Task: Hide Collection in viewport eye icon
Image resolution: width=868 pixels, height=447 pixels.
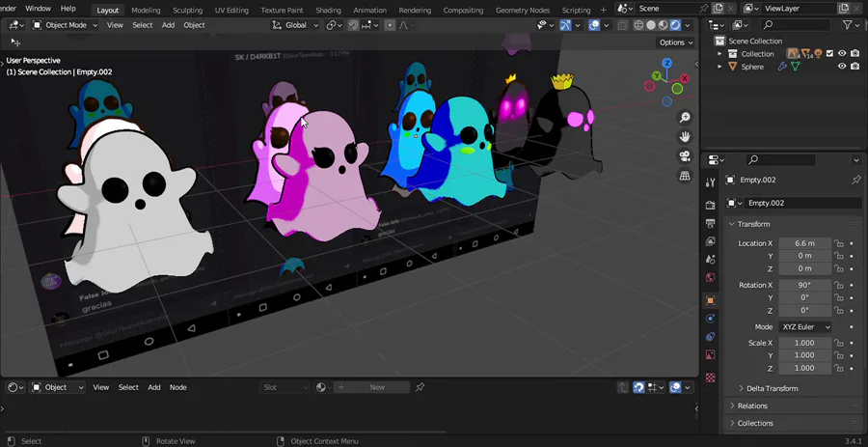Action: pos(842,54)
